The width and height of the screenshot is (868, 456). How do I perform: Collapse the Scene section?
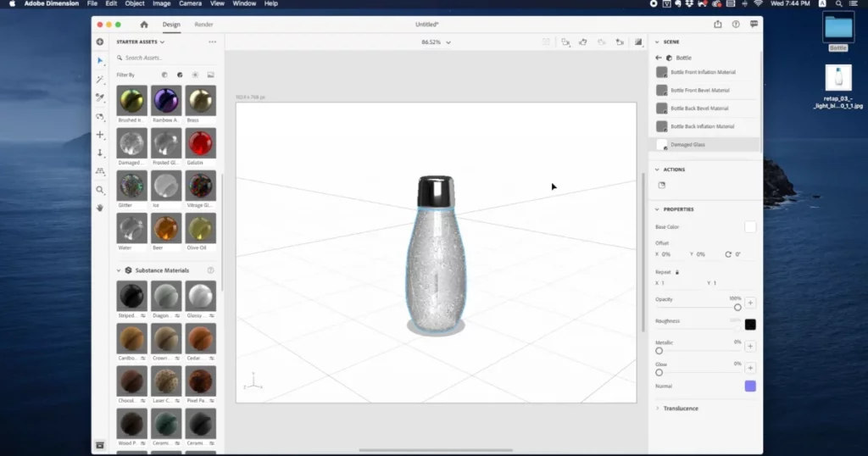[657, 42]
